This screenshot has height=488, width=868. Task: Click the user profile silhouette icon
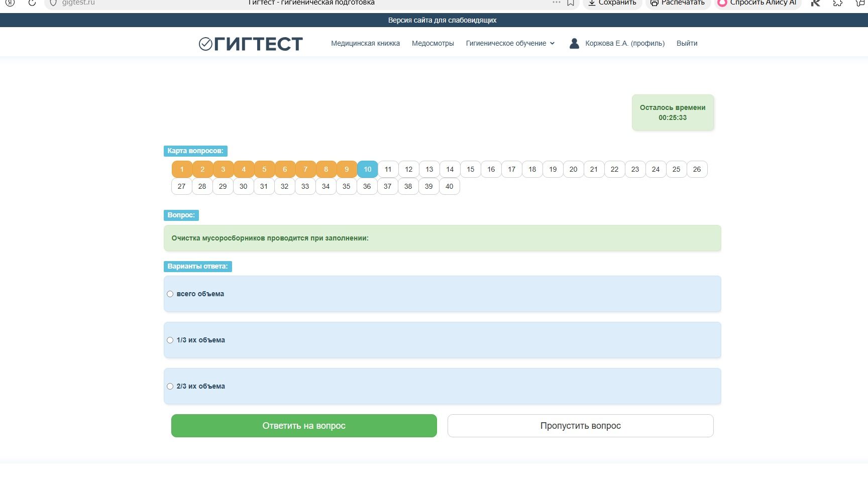click(x=574, y=43)
